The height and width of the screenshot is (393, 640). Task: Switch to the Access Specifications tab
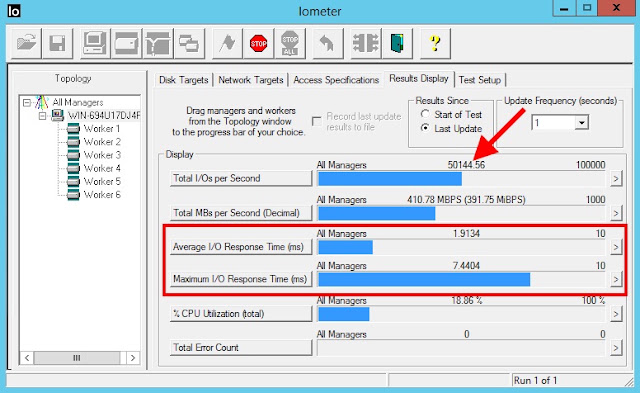pyautogui.click(x=336, y=80)
